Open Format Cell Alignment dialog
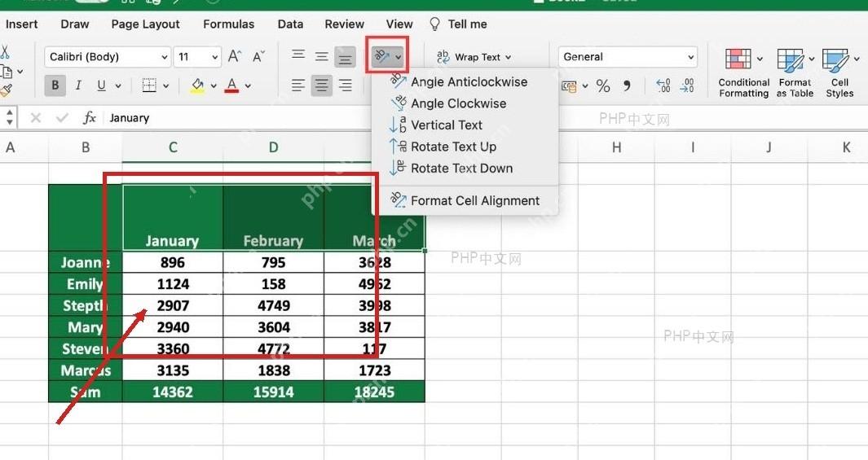This screenshot has width=868, height=460. (465, 201)
